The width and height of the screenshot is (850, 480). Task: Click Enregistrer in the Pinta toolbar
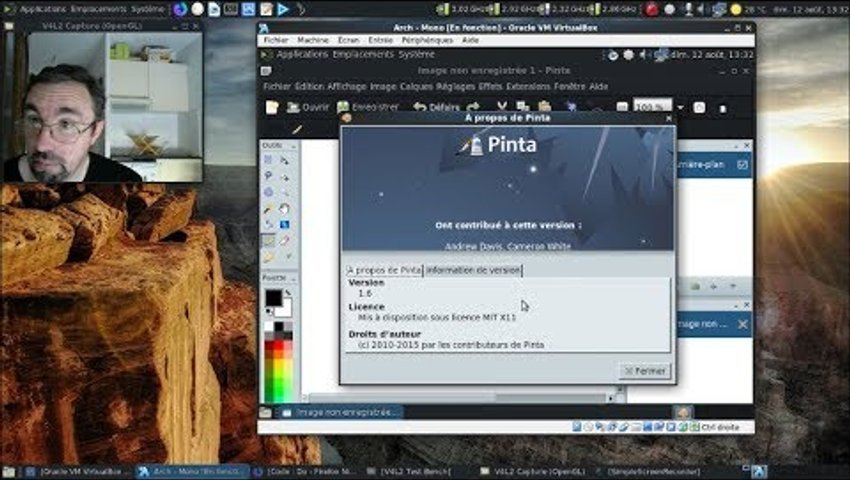click(368, 107)
